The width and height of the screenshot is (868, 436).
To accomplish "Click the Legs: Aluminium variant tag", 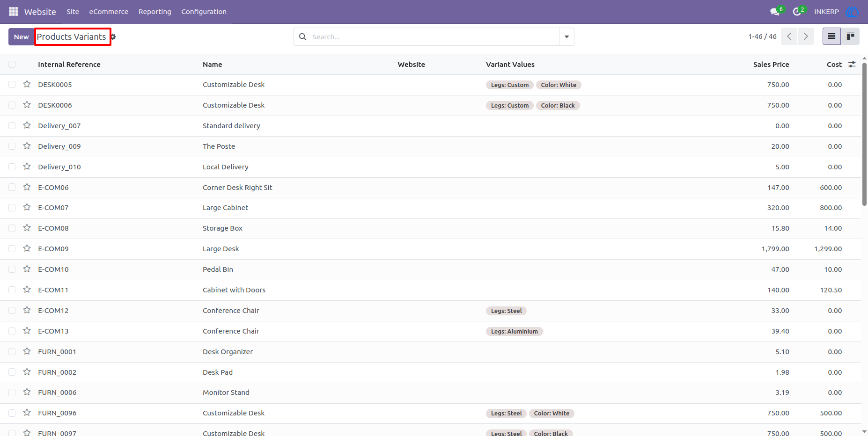I will (x=515, y=331).
